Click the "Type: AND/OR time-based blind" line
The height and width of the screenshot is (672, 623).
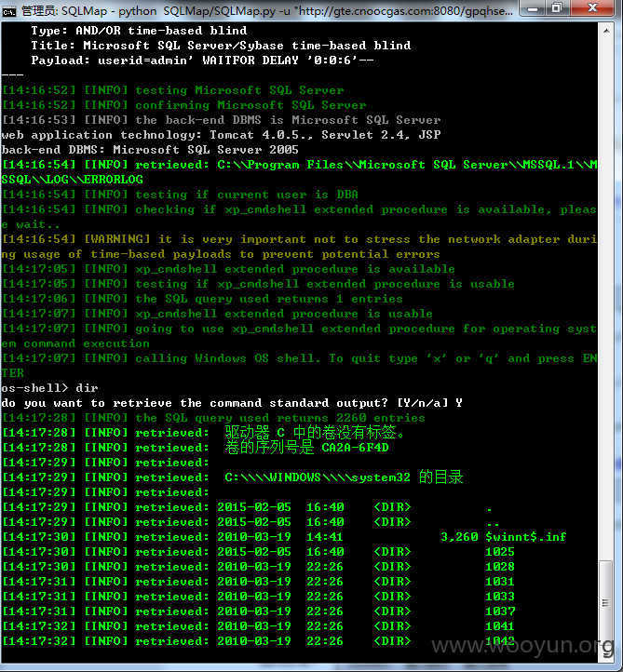[x=139, y=31]
